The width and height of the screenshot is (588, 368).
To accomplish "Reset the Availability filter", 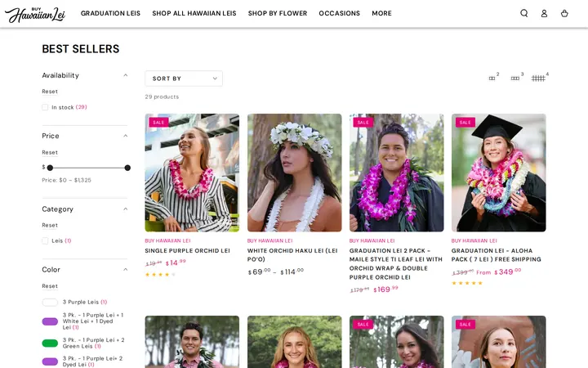I will (x=50, y=92).
